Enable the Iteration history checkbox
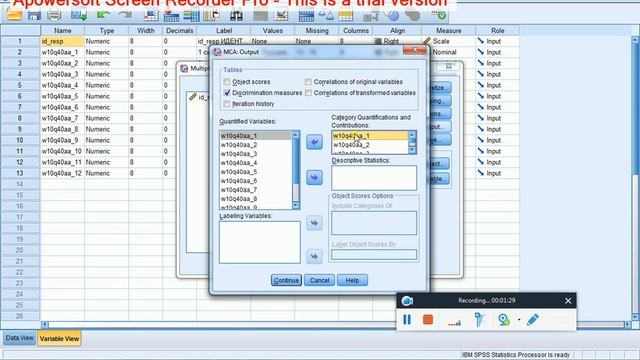 pos(227,104)
